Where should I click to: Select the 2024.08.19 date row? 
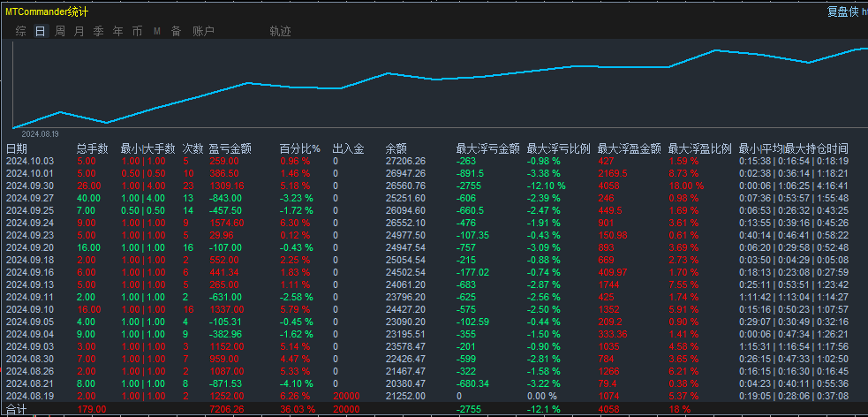pos(30,396)
